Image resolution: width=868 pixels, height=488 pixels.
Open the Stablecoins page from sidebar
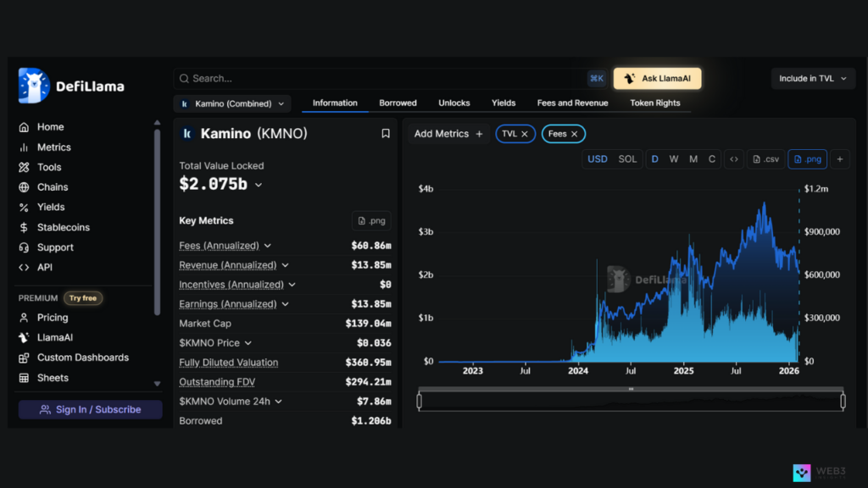[x=63, y=227]
